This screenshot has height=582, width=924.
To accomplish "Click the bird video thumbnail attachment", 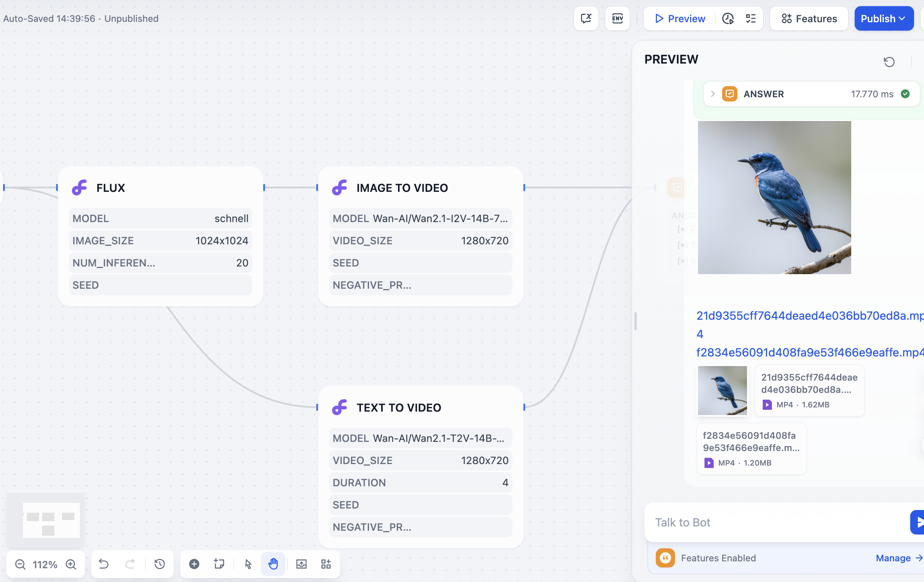I will coord(722,391).
